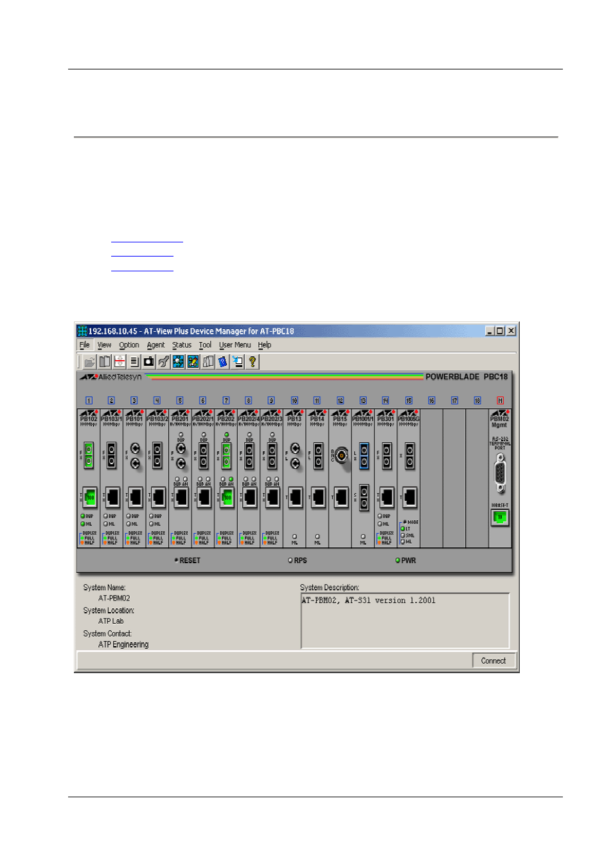Click the green RJ45 port on PB202
The image size is (613, 868).
click(x=227, y=497)
